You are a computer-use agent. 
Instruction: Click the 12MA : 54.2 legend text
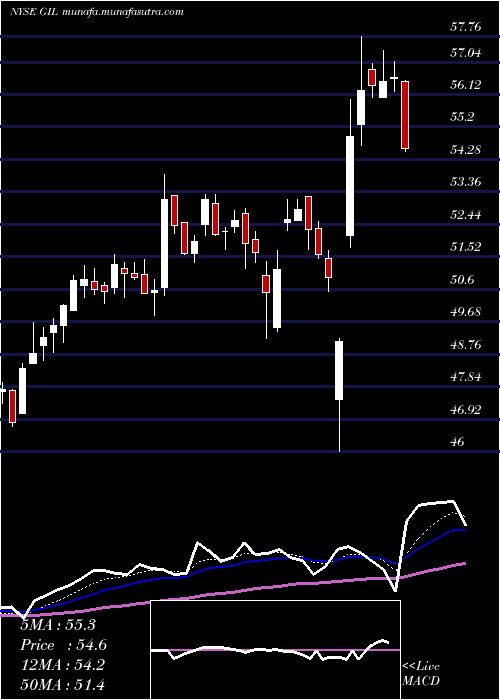63,665
